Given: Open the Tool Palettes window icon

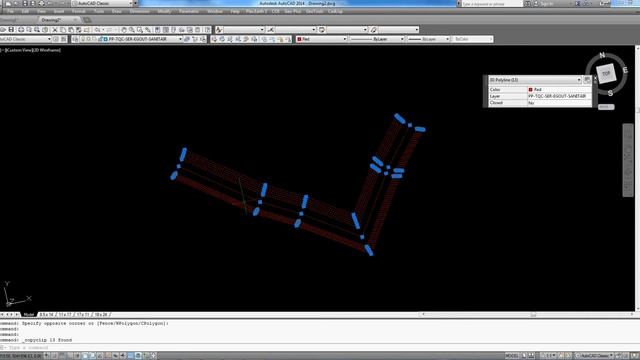Looking at the screenshot, I should (173, 30).
